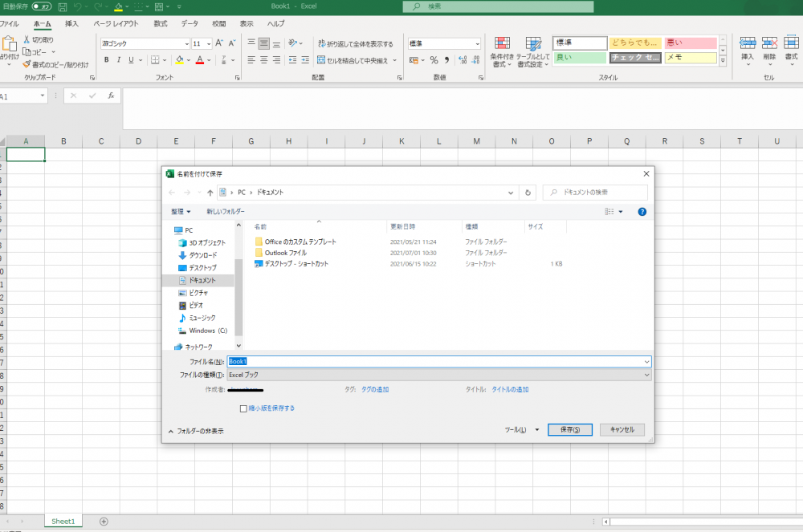The image size is (803, 532).
Task: Select Downloads in the navigation tree
Action: (x=198, y=255)
